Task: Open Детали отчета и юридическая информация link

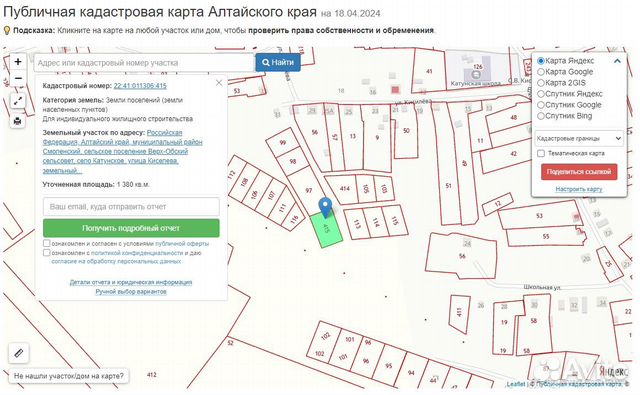Action: [131, 282]
